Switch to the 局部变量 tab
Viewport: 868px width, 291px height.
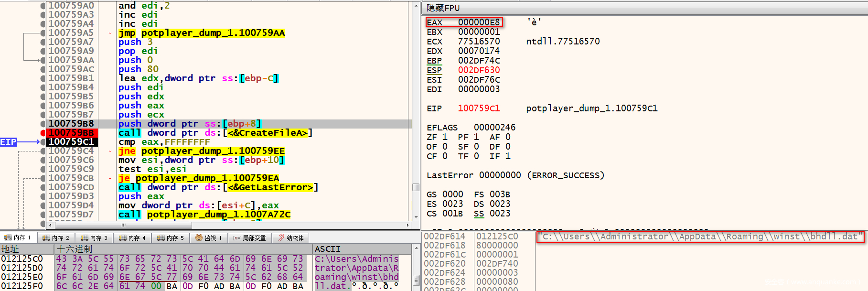pyautogui.click(x=249, y=237)
